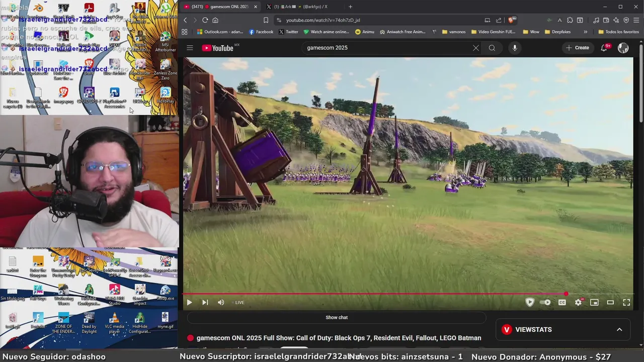Image resolution: width=644 pixels, height=362 pixels.
Task: Click the YouTube search magnifier button
Action: 492,48
